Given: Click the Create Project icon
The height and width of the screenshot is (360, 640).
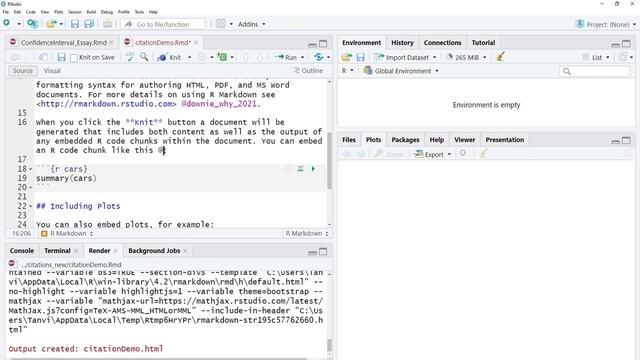Looking at the screenshot, I should 32,24.
